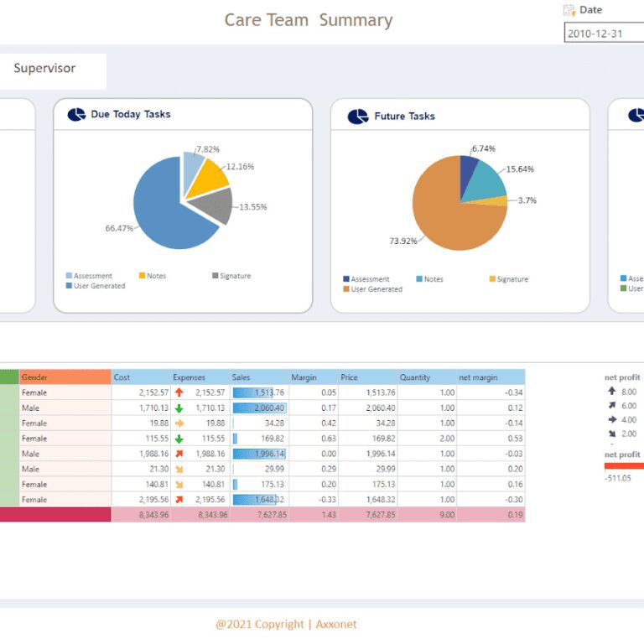This screenshot has width=644, height=644.
Task: Click the net margin column header
Action: pyautogui.click(x=491, y=377)
